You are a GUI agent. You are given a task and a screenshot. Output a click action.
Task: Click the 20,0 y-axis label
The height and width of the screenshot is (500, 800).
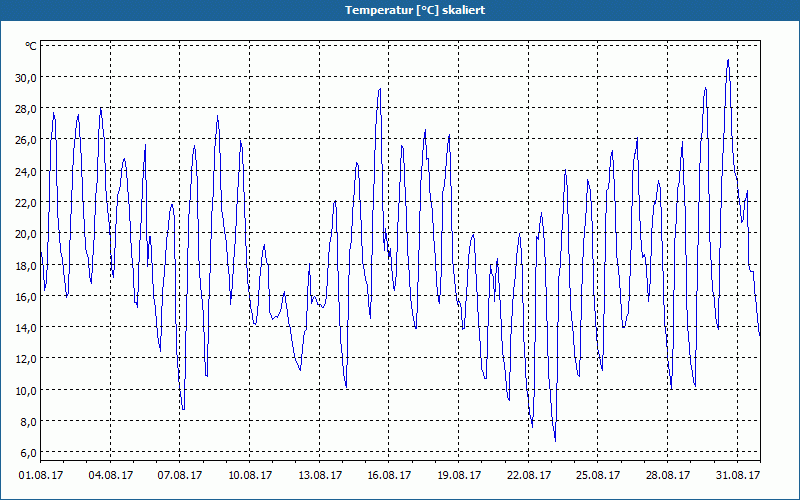(26, 234)
